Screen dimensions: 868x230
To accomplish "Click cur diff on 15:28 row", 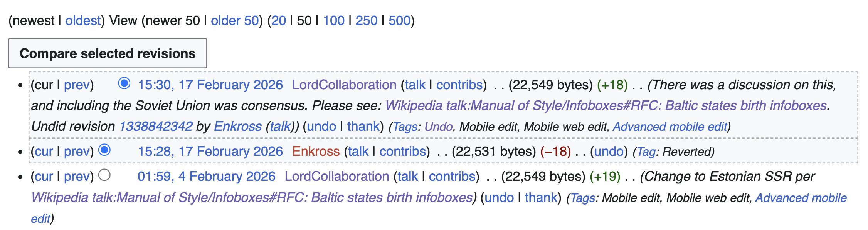I will [44, 151].
